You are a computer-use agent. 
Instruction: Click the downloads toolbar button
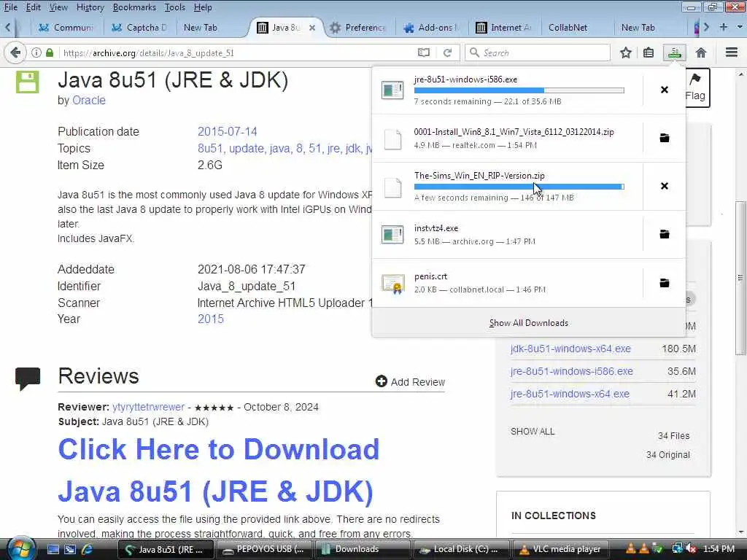[x=674, y=52]
